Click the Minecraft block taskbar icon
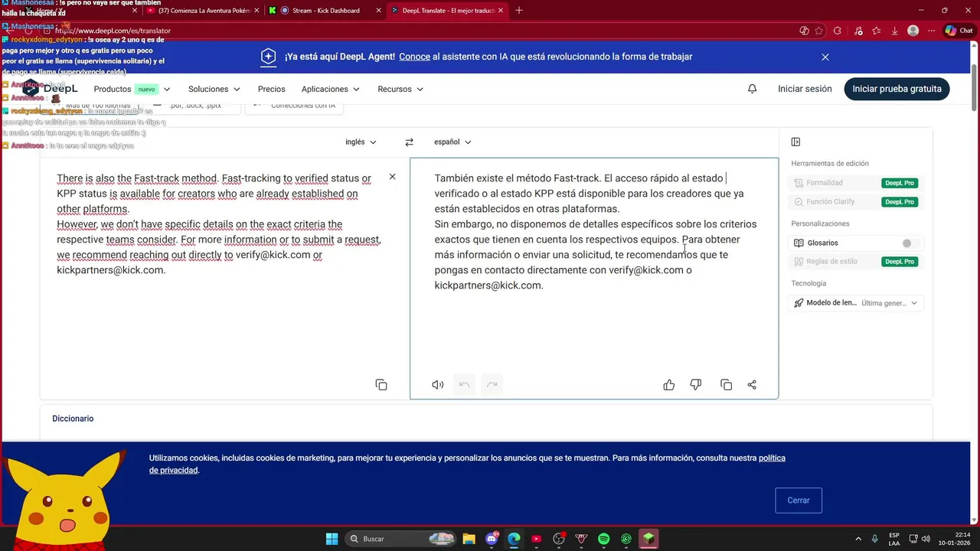The image size is (980, 551). point(648,539)
